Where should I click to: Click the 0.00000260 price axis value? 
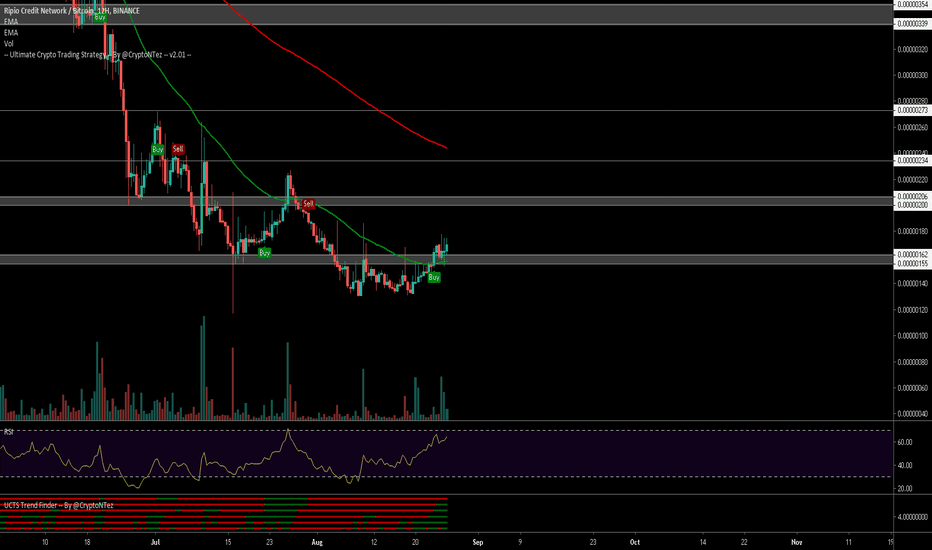pyautogui.click(x=912, y=127)
